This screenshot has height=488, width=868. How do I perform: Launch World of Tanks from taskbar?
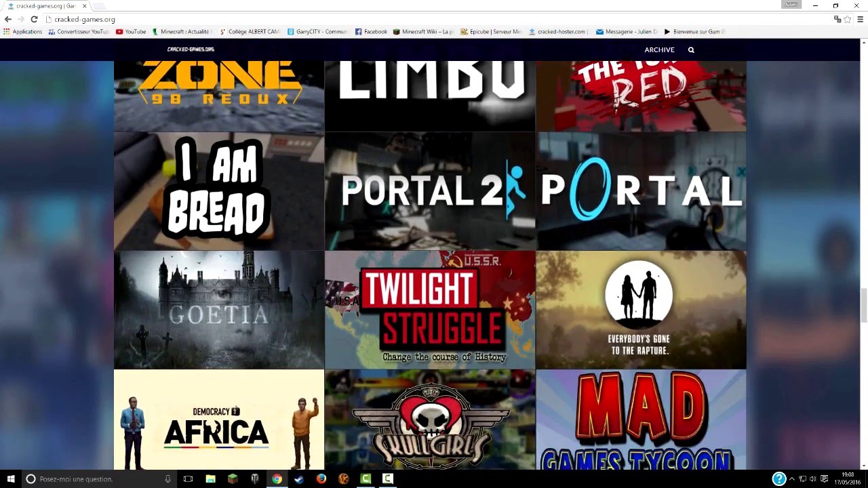[255, 479]
